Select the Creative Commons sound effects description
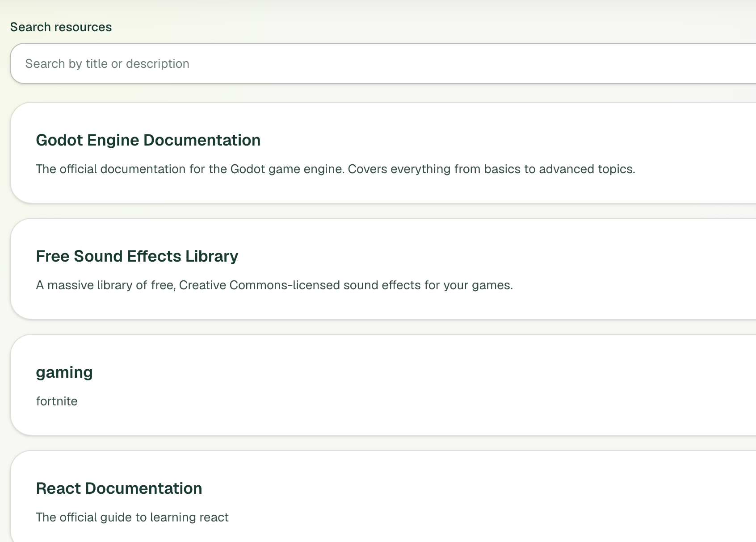The width and height of the screenshot is (756, 542). coord(274,285)
